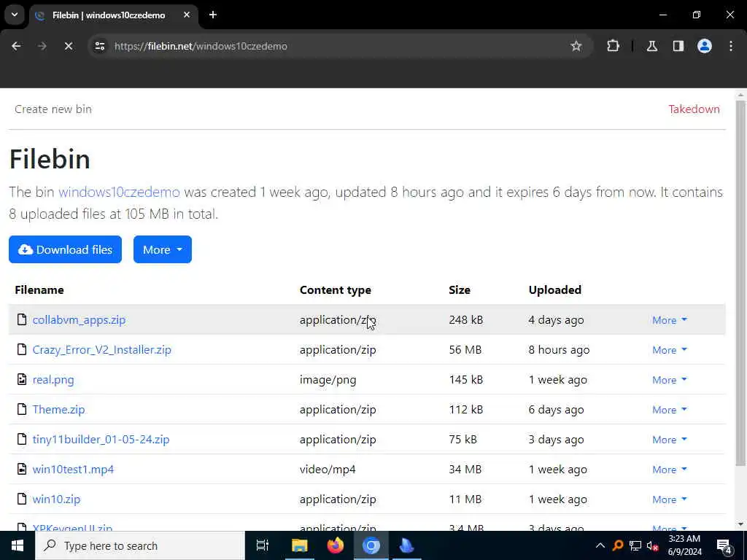Click the Size column header
This screenshot has width=747, height=560.
tap(460, 290)
